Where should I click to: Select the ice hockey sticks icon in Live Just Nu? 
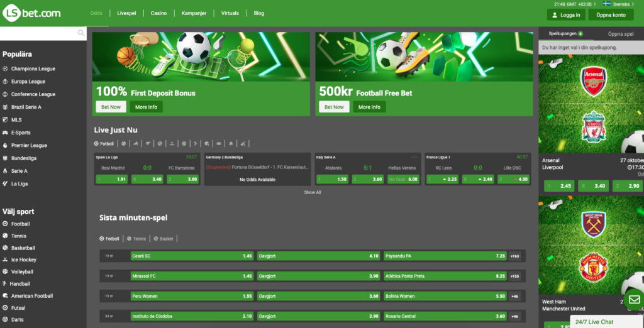click(172, 144)
